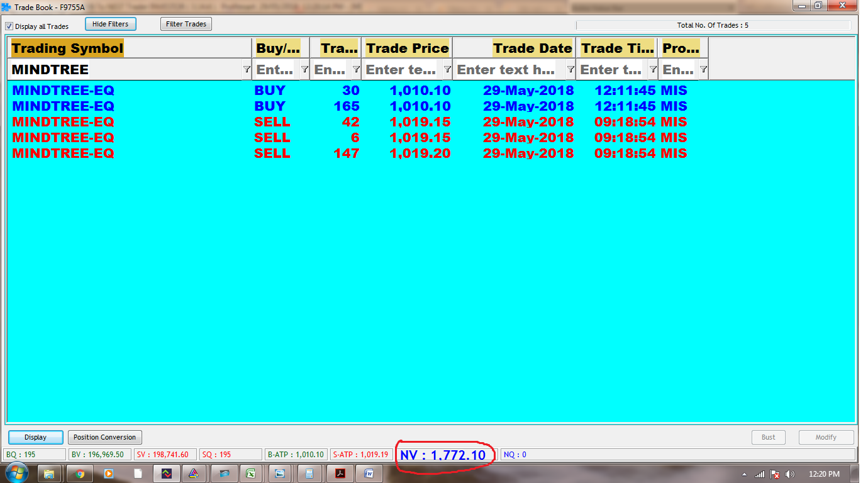
Task: Click the Position Conversion button
Action: [104, 437]
